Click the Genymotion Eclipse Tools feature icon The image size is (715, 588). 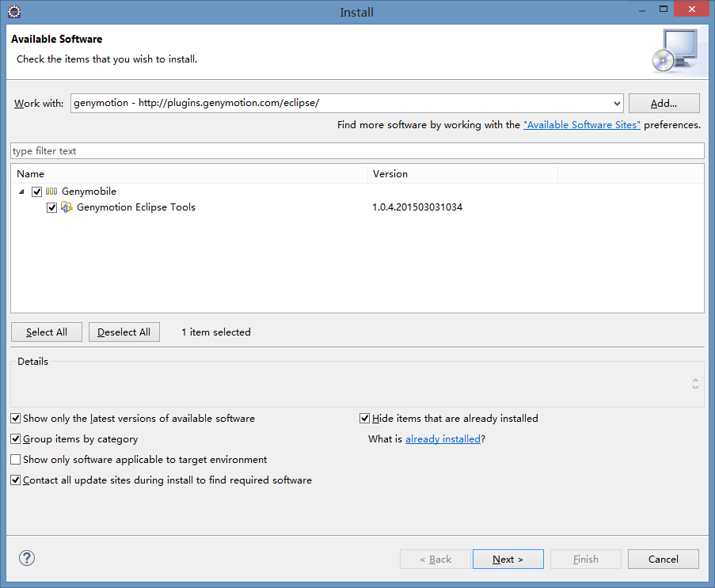point(67,207)
